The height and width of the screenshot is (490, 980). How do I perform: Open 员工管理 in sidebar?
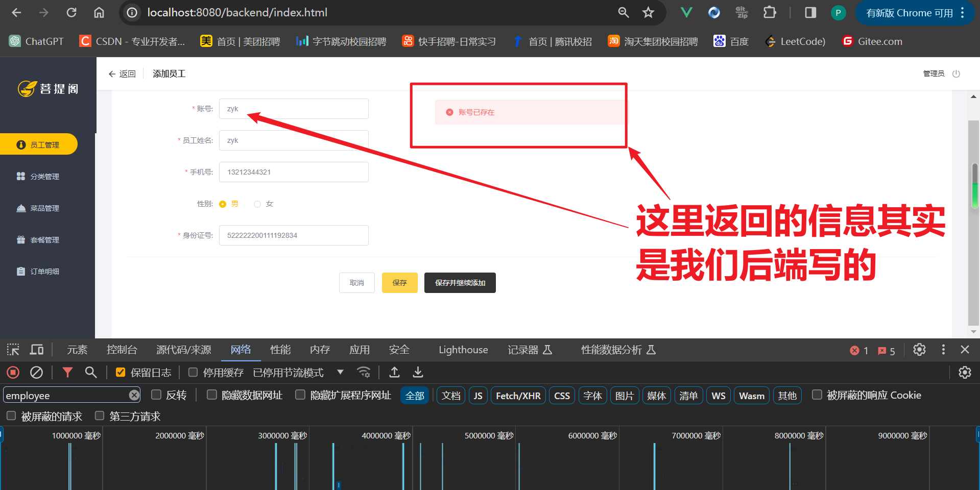tap(39, 144)
